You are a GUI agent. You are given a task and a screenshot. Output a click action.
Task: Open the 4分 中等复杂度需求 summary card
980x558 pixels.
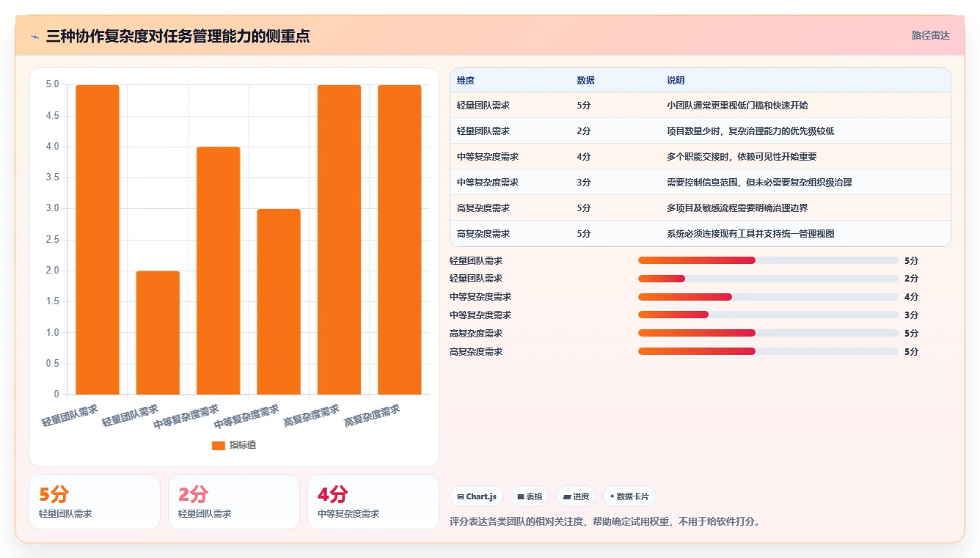(x=373, y=502)
